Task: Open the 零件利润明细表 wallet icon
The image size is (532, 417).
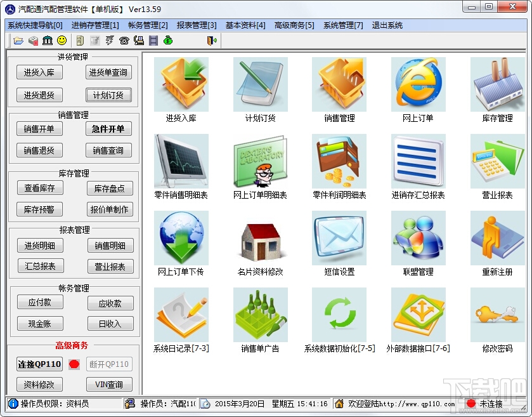Action: coord(339,161)
